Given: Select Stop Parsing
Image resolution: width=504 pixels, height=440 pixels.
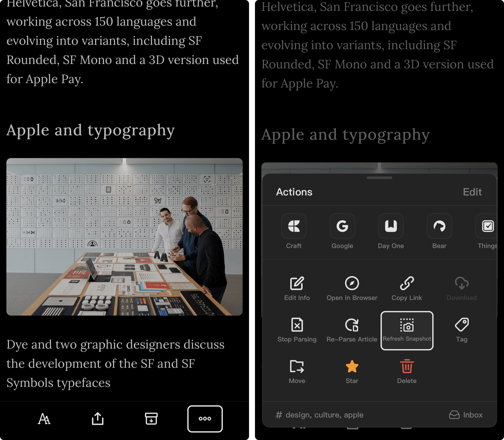Looking at the screenshot, I should point(297,330).
